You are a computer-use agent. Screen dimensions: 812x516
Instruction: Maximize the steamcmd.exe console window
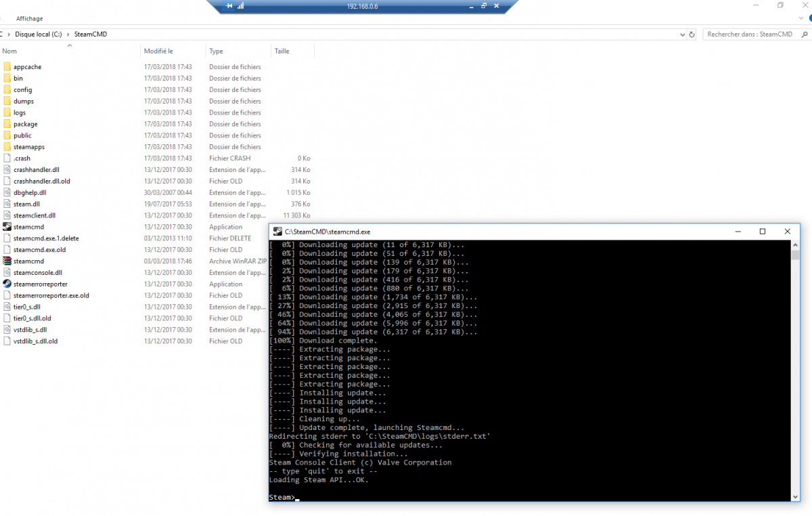click(763, 232)
